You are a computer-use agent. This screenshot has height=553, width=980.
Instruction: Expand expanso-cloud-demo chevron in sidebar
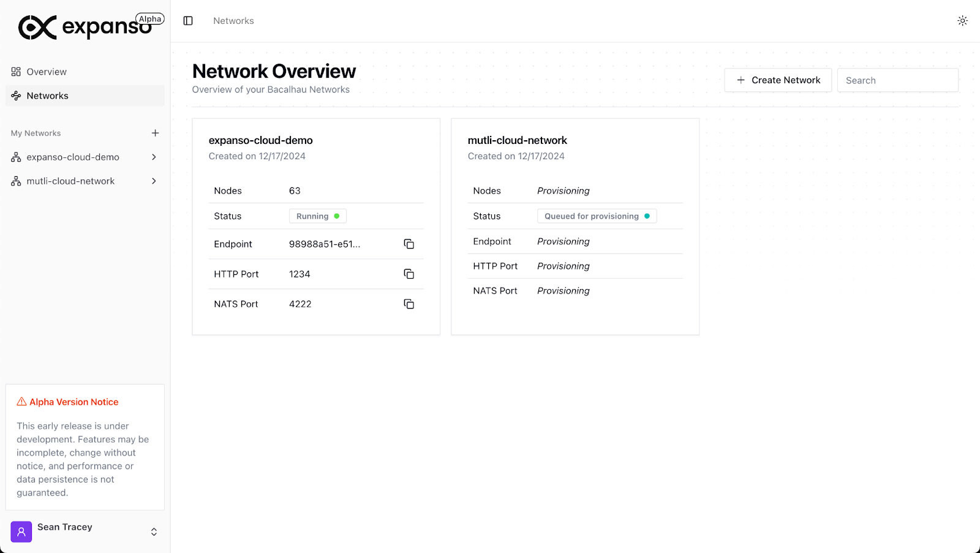click(x=154, y=157)
